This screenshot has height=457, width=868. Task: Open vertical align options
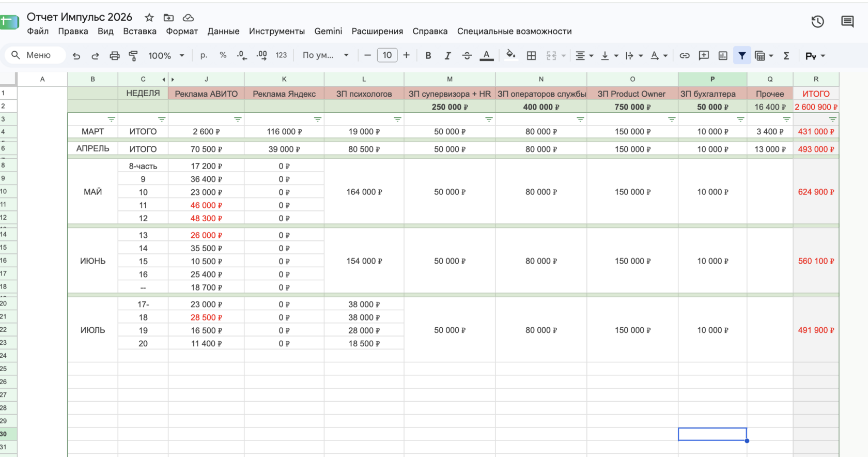[x=610, y=56]
